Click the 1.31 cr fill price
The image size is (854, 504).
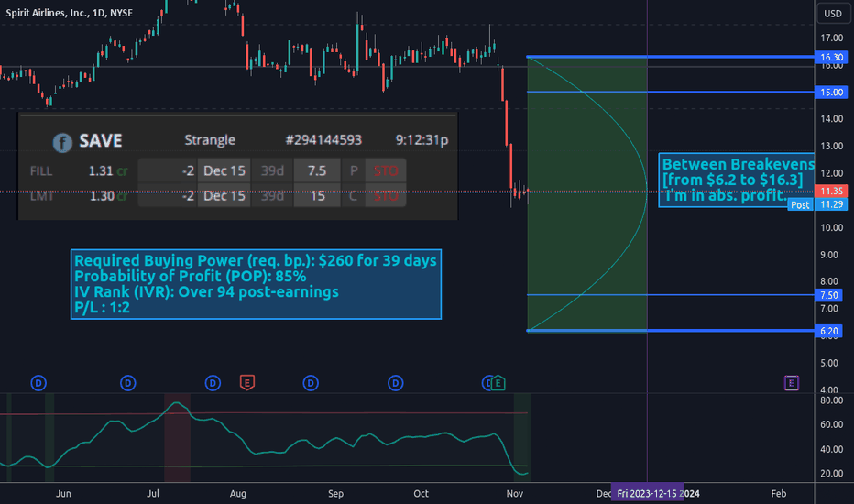tap(108, 171)
